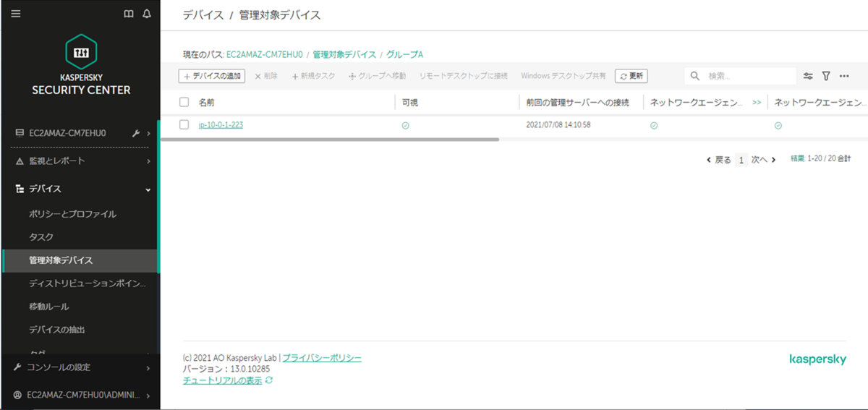Go forward with 次へ pagination
The image size is (868, 410).
[763, 160]
